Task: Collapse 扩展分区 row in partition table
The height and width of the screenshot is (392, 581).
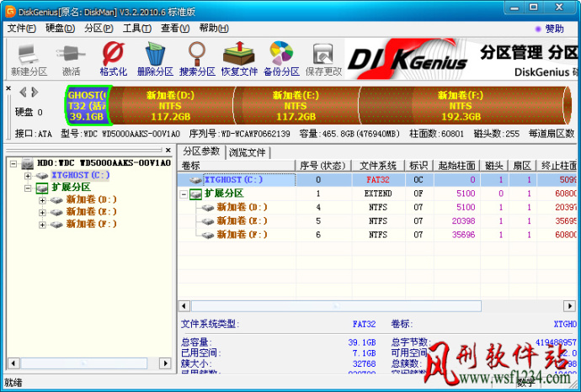Action: (184, 194)
